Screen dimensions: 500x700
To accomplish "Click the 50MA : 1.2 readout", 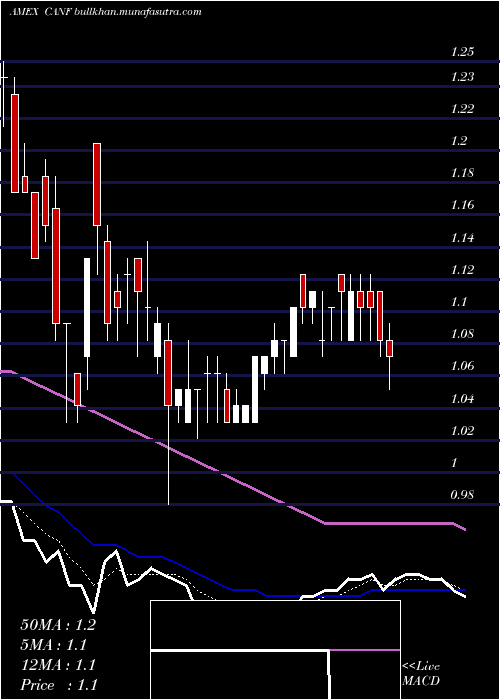I will [58, 625].
